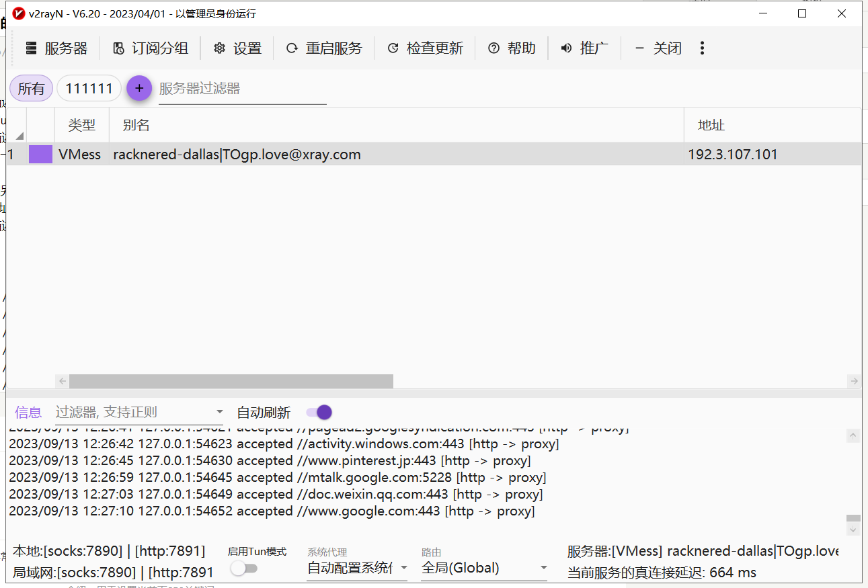
Task: Click log line for doc.weixin.qq.com
Action: (276, 495)
